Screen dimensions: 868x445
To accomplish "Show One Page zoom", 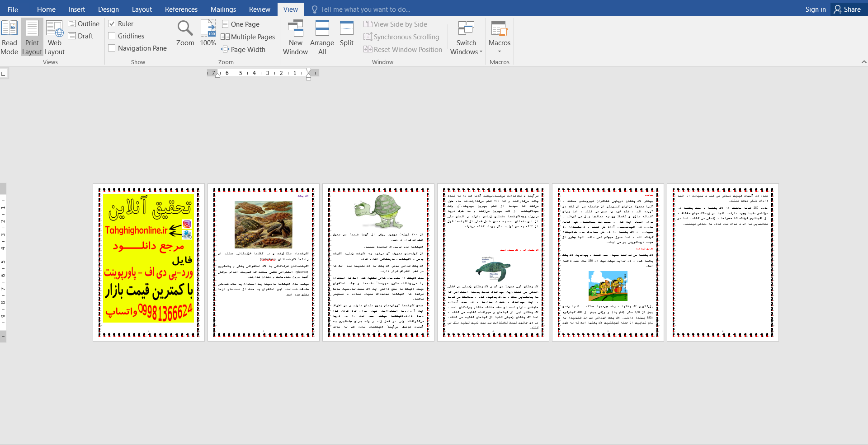I will 241,24.
